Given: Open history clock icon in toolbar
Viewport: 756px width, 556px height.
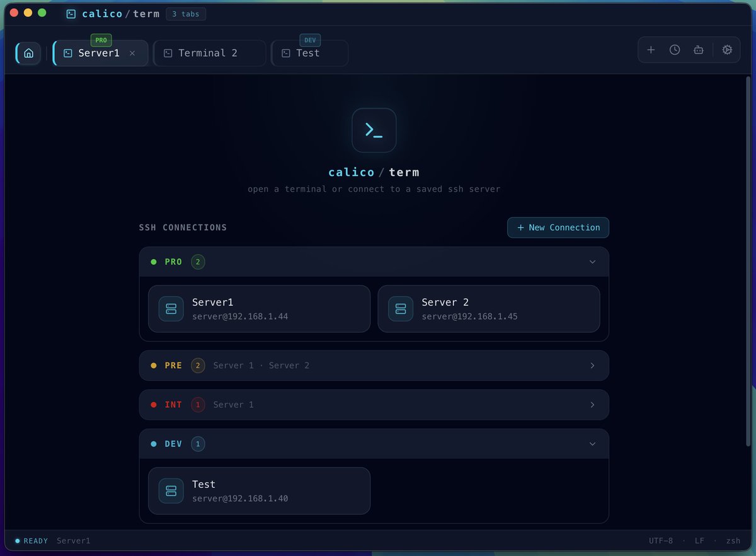Looking at the screenshot, I should [675, 50].
